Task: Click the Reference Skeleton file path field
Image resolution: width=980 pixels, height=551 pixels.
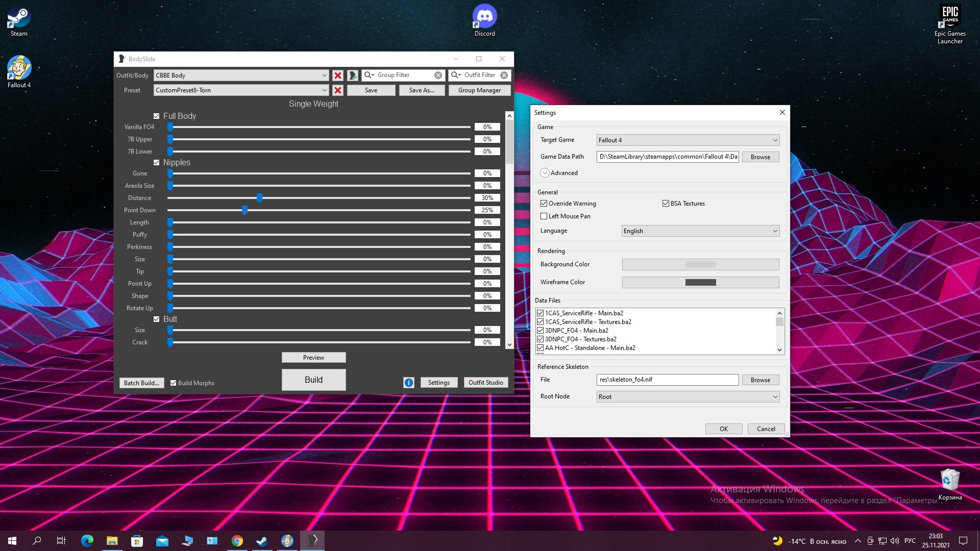Action: pos(667,380)
